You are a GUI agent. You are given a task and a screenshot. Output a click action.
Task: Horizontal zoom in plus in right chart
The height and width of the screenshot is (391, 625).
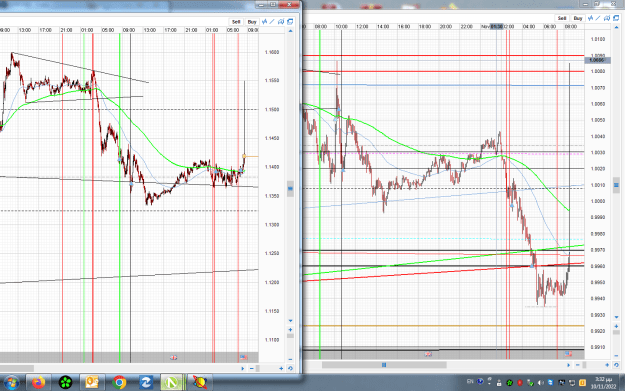(607, 365)
